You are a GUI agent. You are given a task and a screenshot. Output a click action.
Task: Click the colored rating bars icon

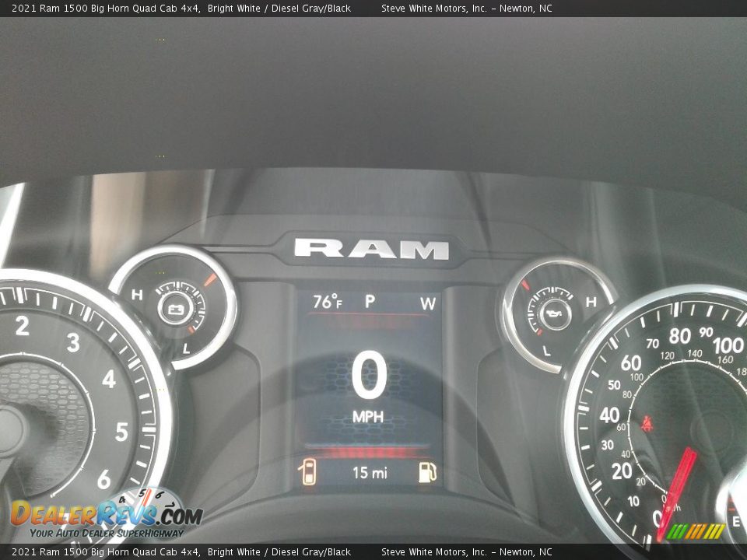tap(696, 531)
